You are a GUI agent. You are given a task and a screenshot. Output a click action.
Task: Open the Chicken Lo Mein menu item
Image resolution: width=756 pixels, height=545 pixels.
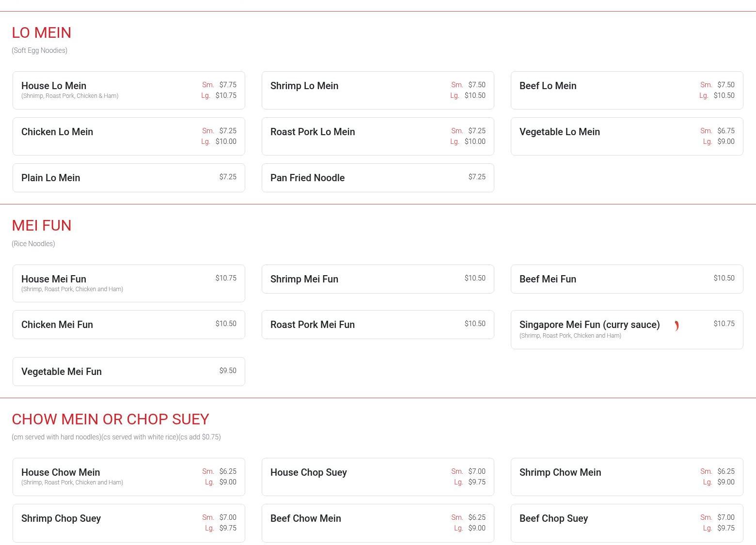click(x=129, y=137)
